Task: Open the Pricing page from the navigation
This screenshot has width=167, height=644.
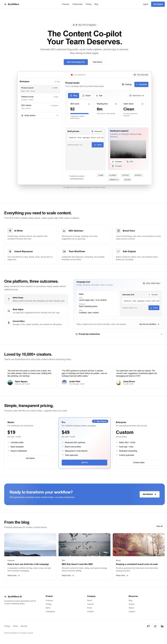Action: tap(88, 4)
